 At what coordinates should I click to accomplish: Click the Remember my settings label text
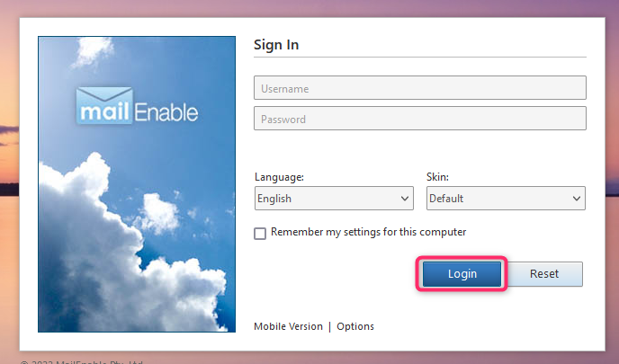point(368,232)
